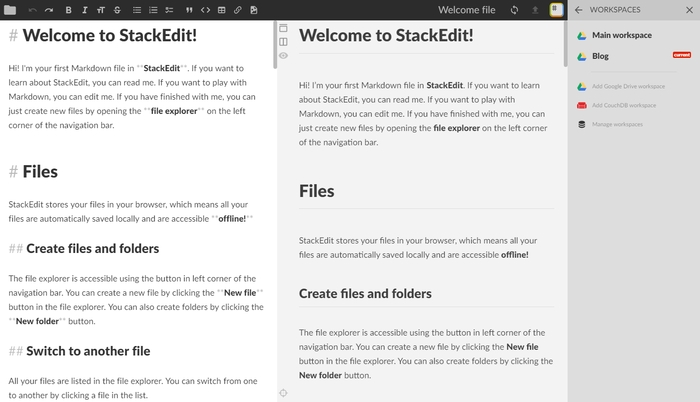700x402 pixels.
Task: Click the bold 'offline!' word in editor
Action: tap(232, 219)
